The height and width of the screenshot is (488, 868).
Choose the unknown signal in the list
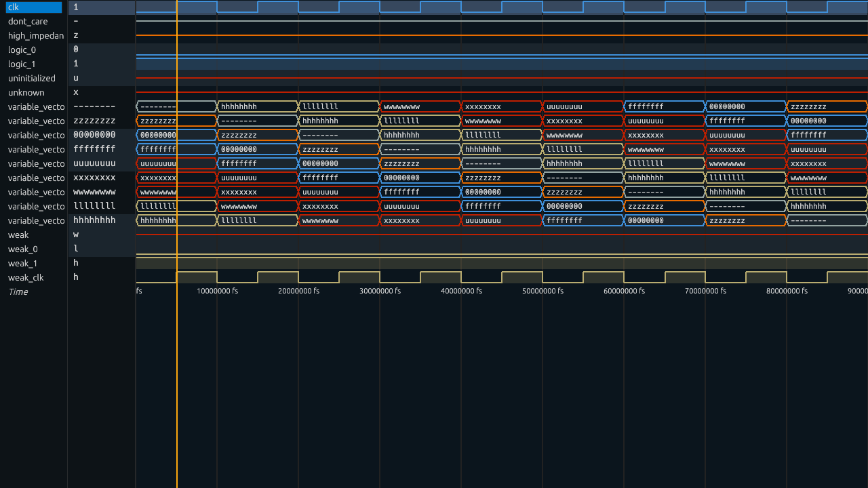[x=26, y=93]
